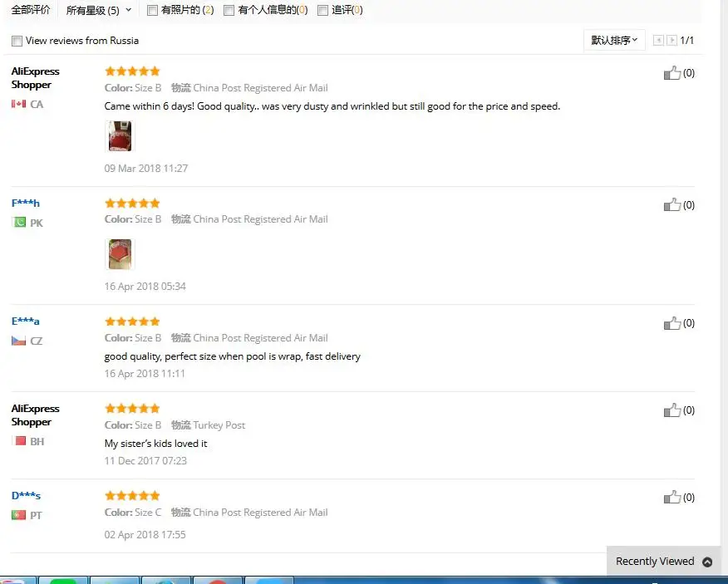The height and width of the screenshot is (584, 728).
Task: Like the Bahrain shopper's review with thumbs-up
Action: pos(671,410)
